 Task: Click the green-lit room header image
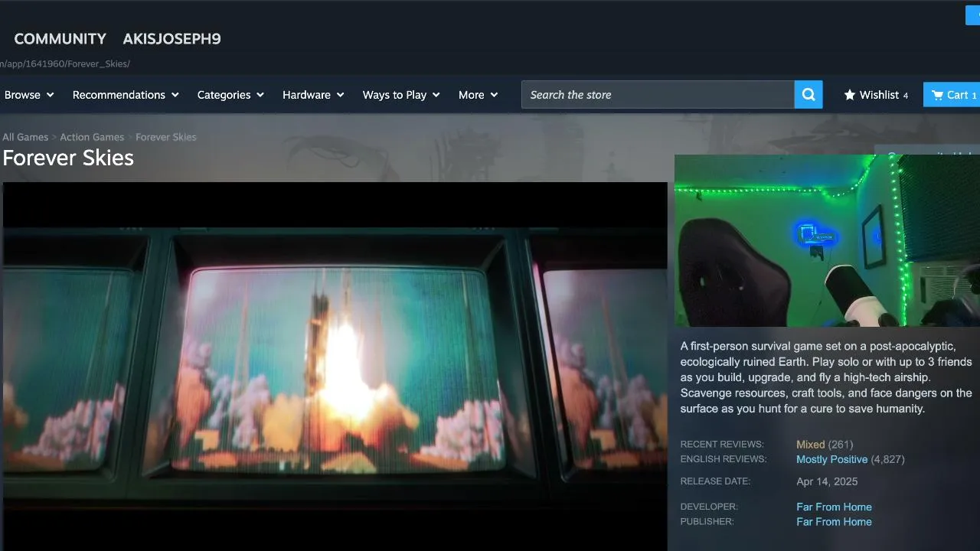pyautogui.click(x=827, y=240)
